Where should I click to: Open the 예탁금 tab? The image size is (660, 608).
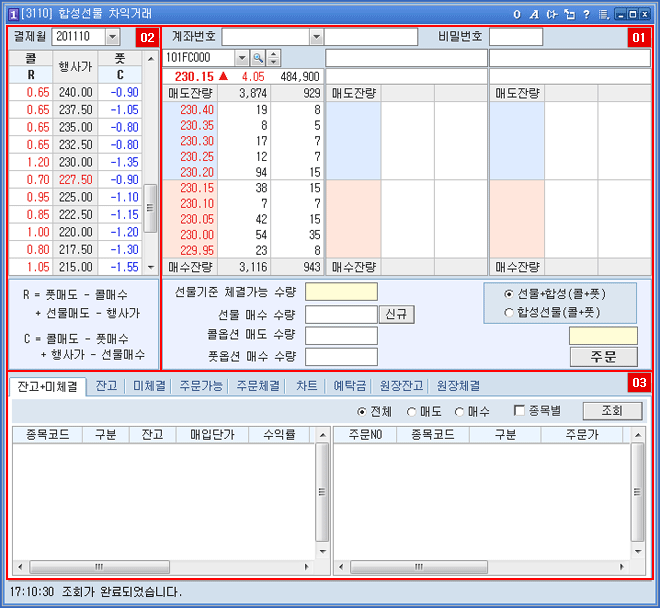coord(351,385)
